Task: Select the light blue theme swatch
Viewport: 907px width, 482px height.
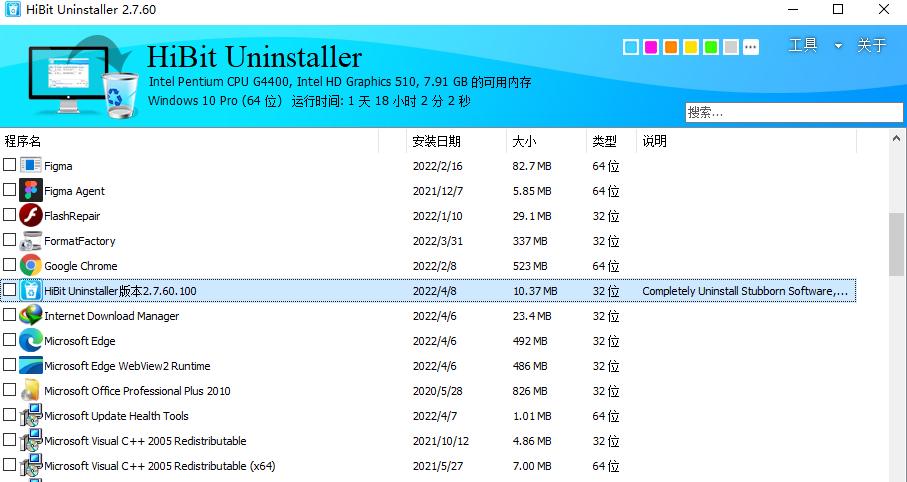Action: pos(631,47)
